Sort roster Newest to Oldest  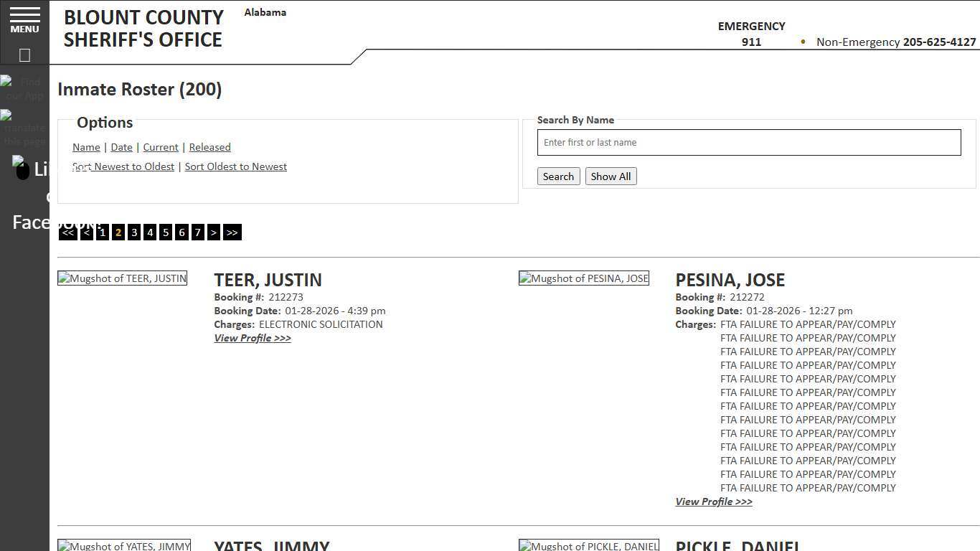tap(123, 166)
